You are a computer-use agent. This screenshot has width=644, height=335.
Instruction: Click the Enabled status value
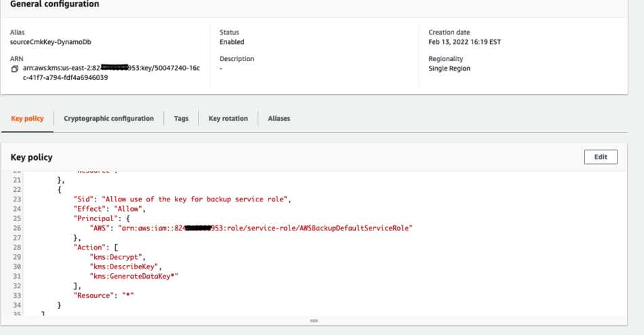[232, 42]
